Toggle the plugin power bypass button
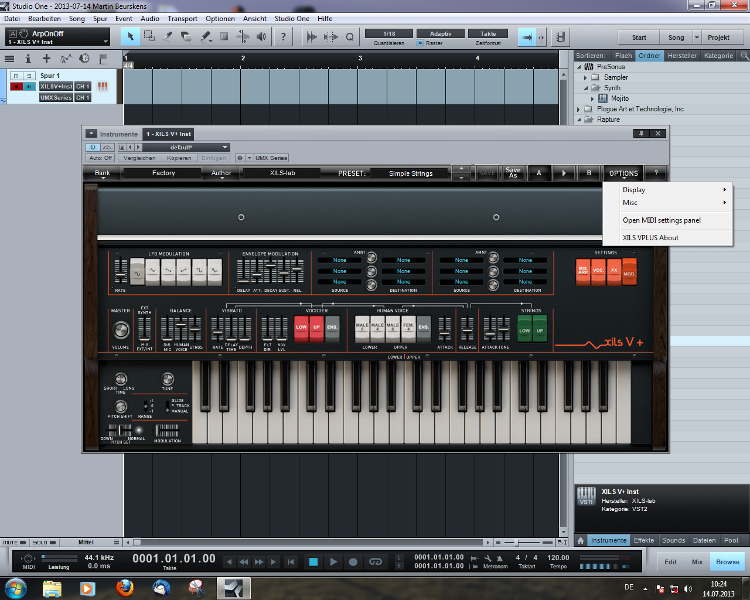Image resolution: width=750 pixels, height=600 pixels. (93, 147)
